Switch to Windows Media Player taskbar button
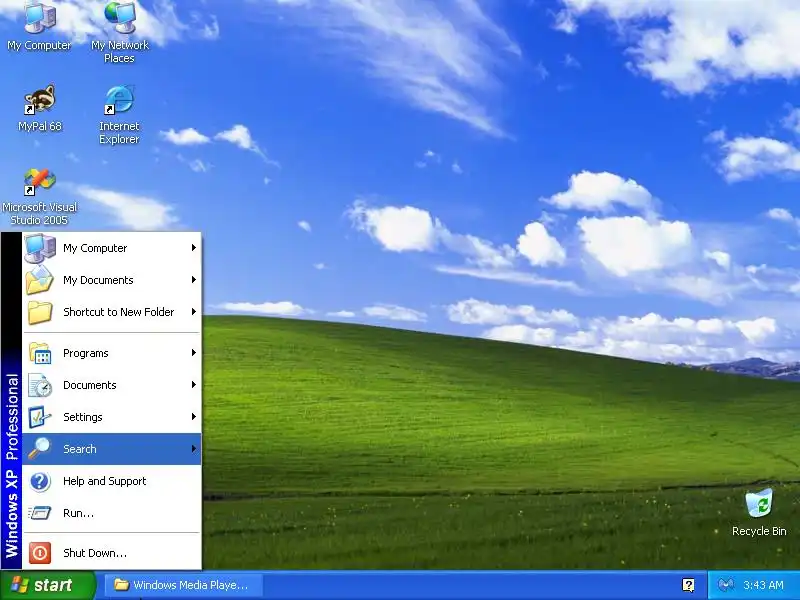Screen dimensions: 800x600 click(184, 585)
